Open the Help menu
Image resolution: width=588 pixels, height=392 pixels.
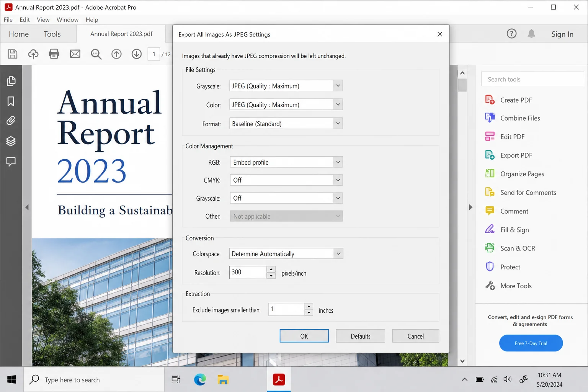92,20
